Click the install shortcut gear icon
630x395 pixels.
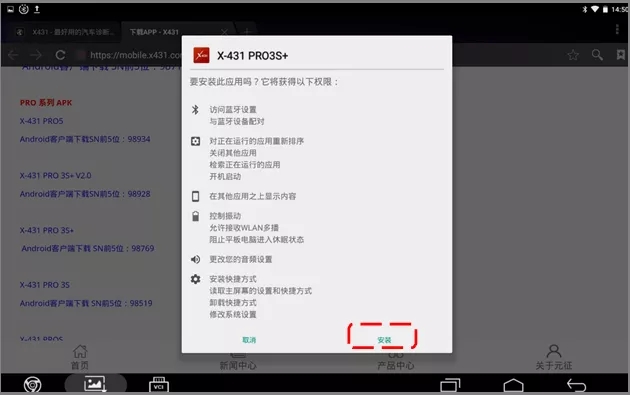[195, 279]
